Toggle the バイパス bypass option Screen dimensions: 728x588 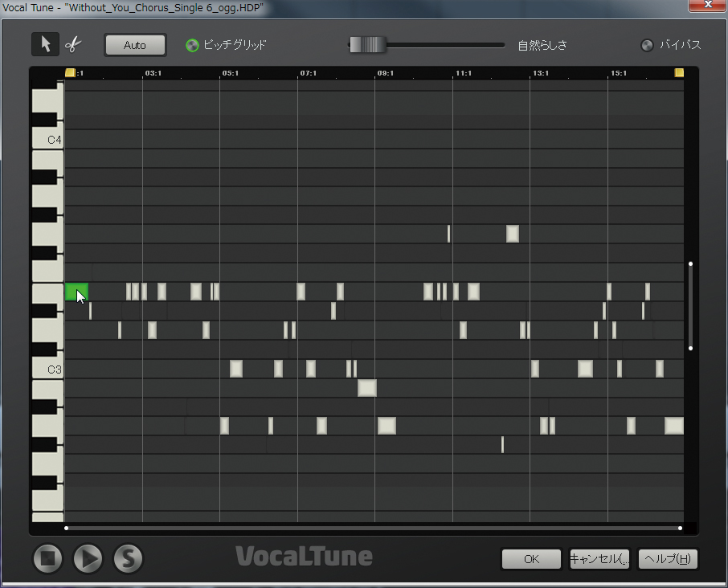(647, 45)
